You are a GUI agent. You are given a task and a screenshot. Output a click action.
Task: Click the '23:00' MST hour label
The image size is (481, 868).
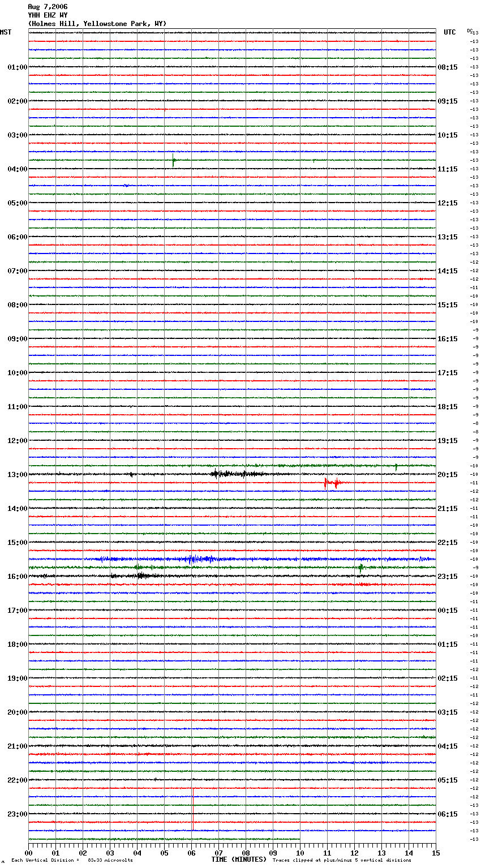(x=18, y=814)
